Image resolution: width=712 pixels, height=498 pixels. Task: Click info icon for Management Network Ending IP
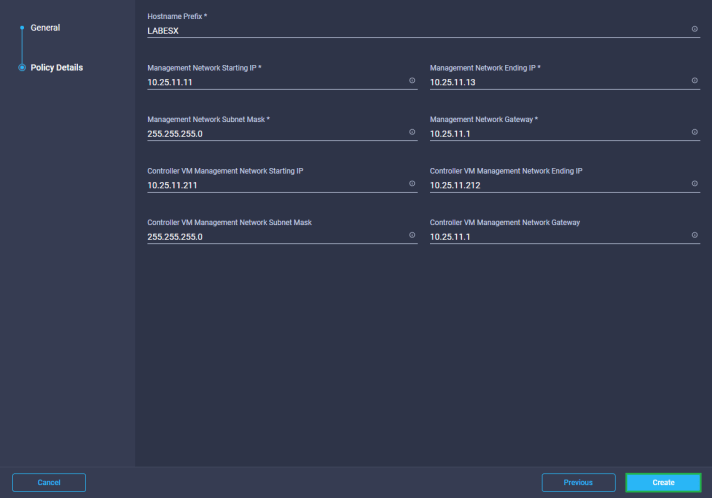(x=695, y=80)
